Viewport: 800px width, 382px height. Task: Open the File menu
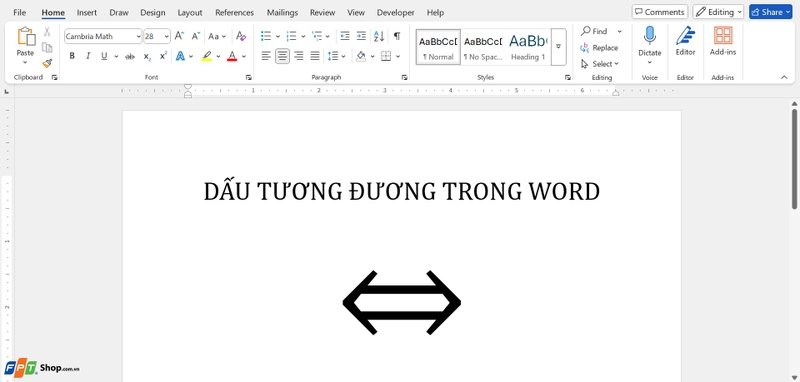tap(20, 12)
